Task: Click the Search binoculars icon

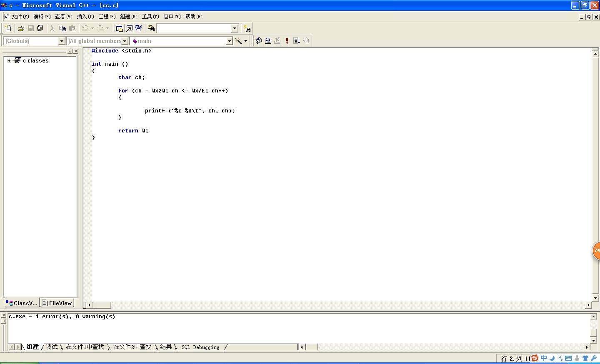Action: pyautogui.click(x=247, y=28)
